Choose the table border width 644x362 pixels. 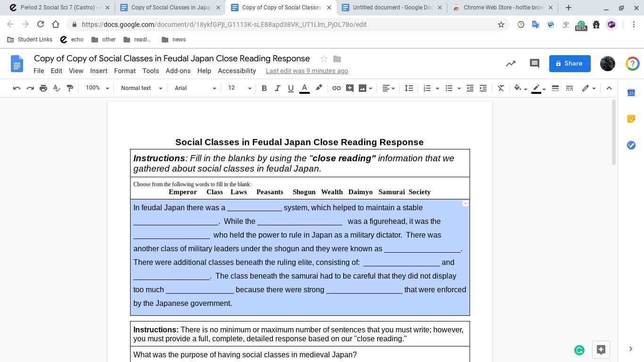555,88
